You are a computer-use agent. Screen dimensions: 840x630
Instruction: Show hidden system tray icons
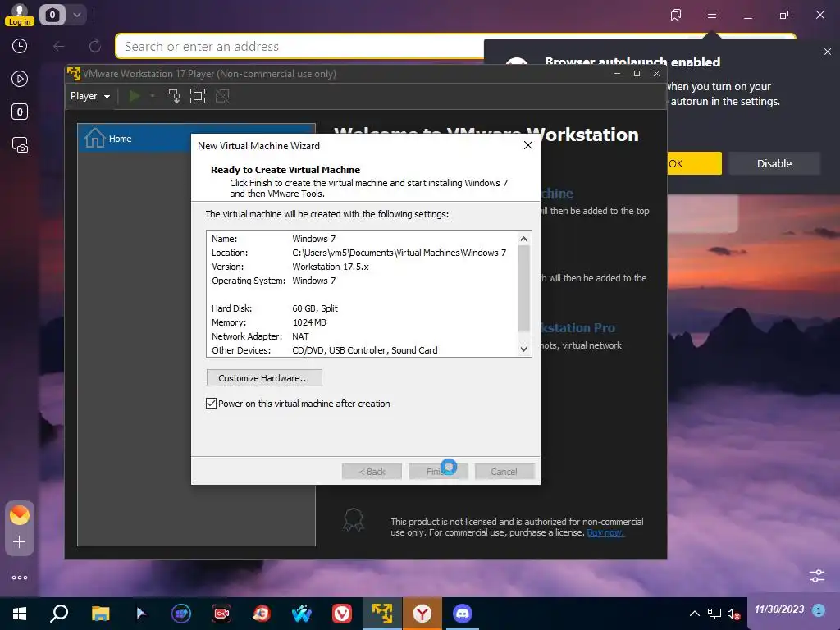(694, 614)
